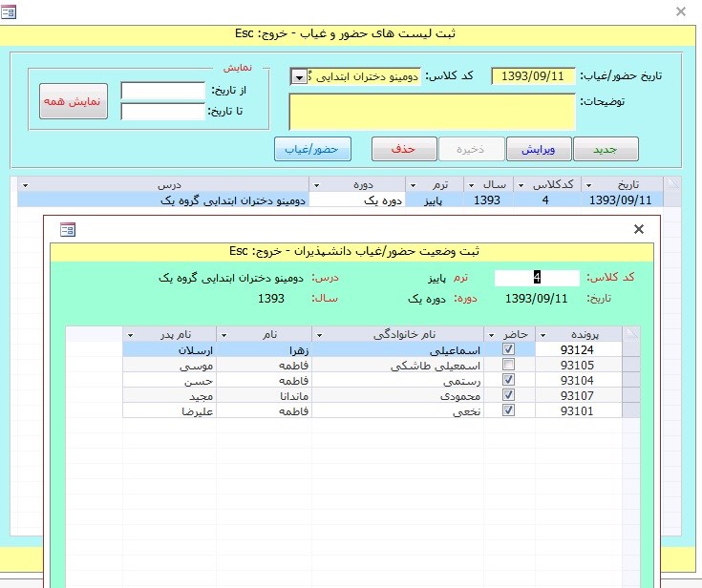Toggle present checkbox for 93101 نخعی
This screenshot has height=588, width=702.
[508, 409]
